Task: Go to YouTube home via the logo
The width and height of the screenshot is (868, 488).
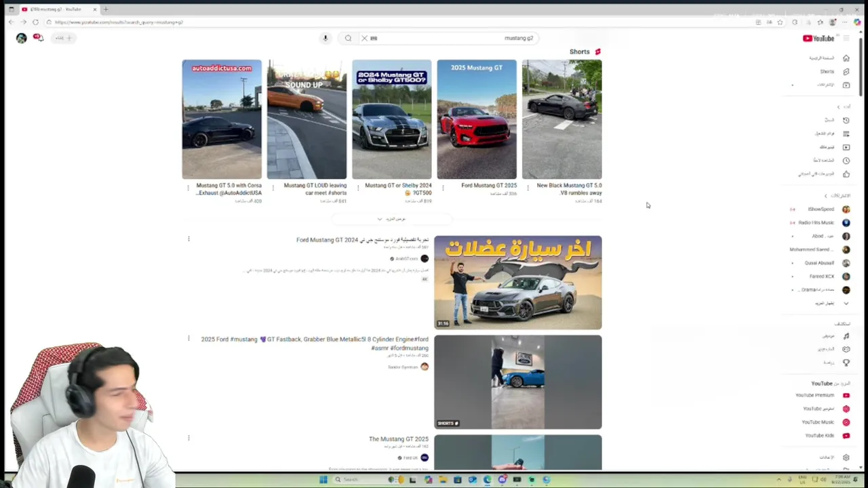Action: click(x=818, y=38)
